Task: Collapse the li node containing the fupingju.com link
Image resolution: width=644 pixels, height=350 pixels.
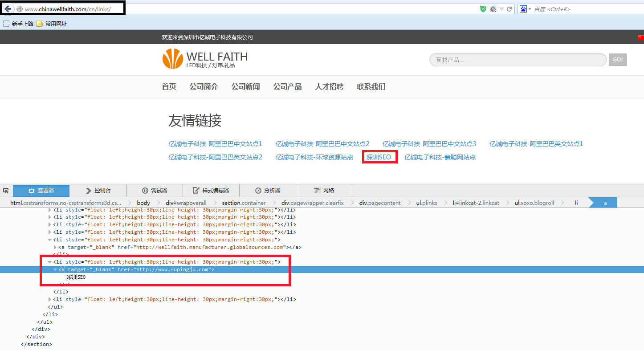Action: 50,262
